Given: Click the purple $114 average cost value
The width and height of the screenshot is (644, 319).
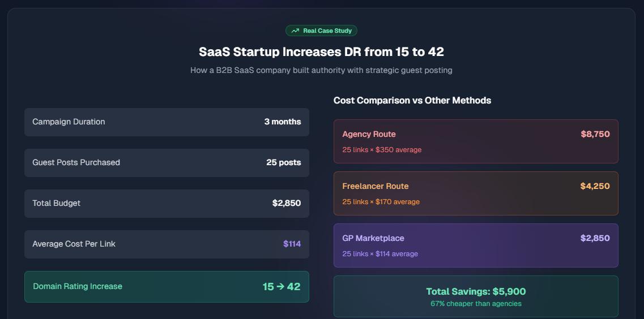Looking at the screenshot, I should click(292, 244).
